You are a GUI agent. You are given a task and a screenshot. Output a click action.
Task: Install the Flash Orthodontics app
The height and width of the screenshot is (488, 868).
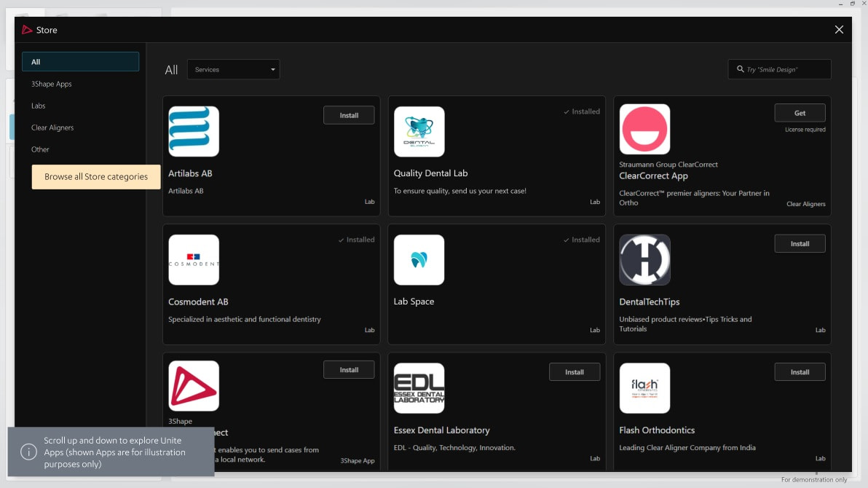(x=800, y=371)
